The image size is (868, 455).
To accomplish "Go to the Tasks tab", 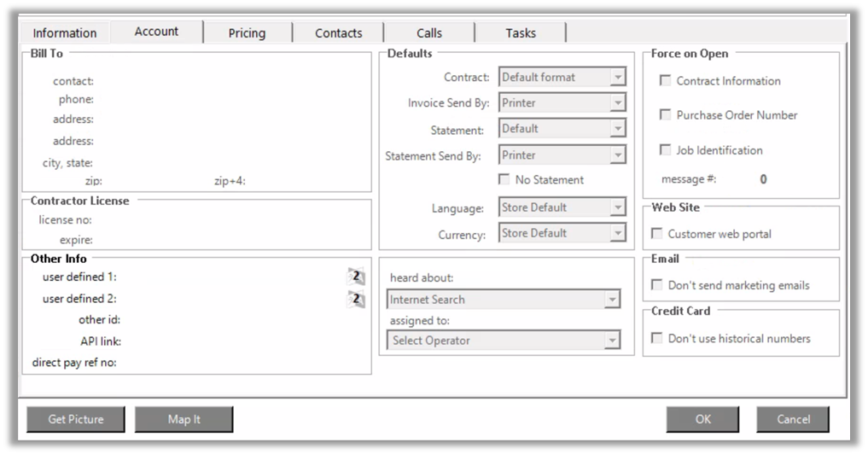I will click(x=520, y=33).
